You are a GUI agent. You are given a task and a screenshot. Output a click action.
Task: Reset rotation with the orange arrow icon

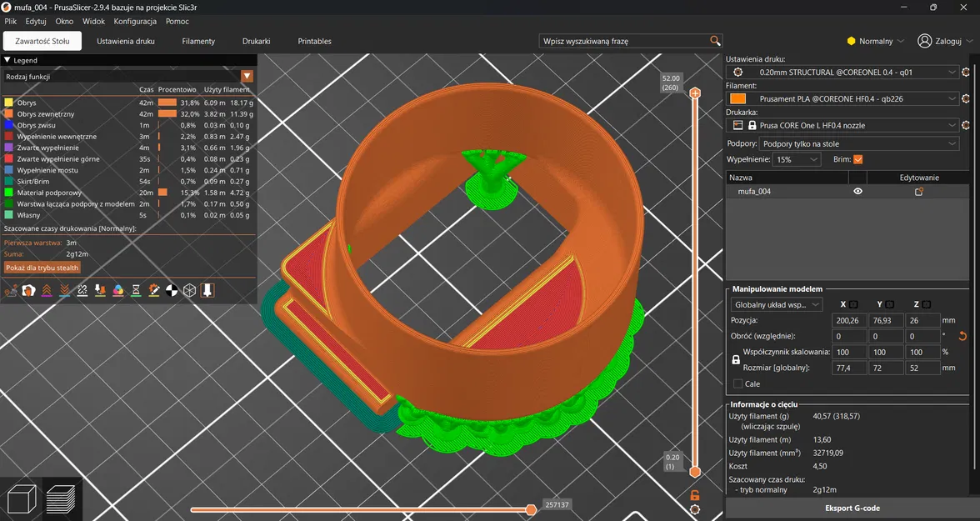tap(963, 337)
